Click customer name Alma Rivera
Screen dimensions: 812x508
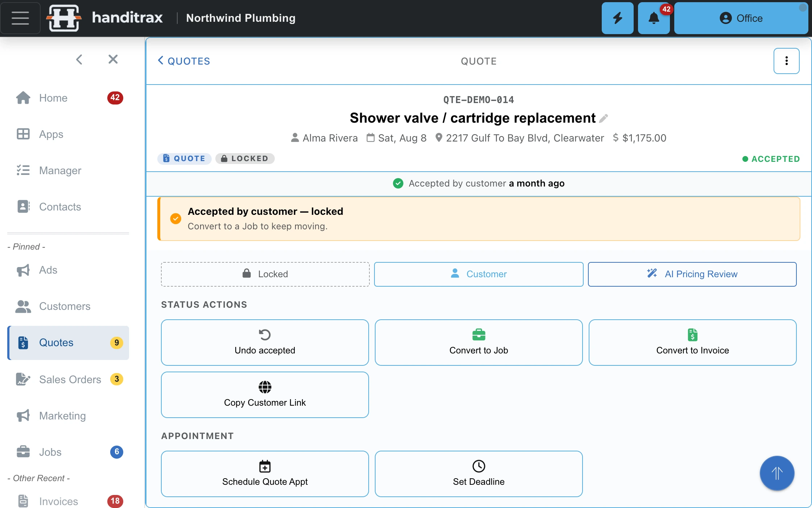[x=330, y=138]
